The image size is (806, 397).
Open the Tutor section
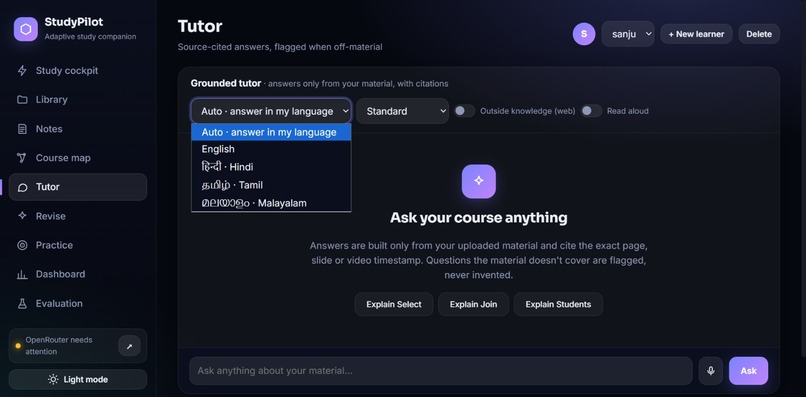coord(78,187)
